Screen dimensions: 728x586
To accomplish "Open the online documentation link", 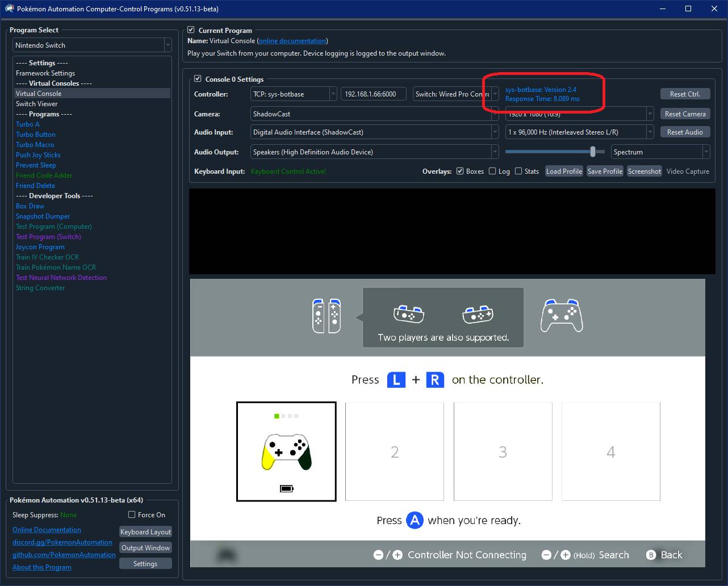I will point(292,41).
